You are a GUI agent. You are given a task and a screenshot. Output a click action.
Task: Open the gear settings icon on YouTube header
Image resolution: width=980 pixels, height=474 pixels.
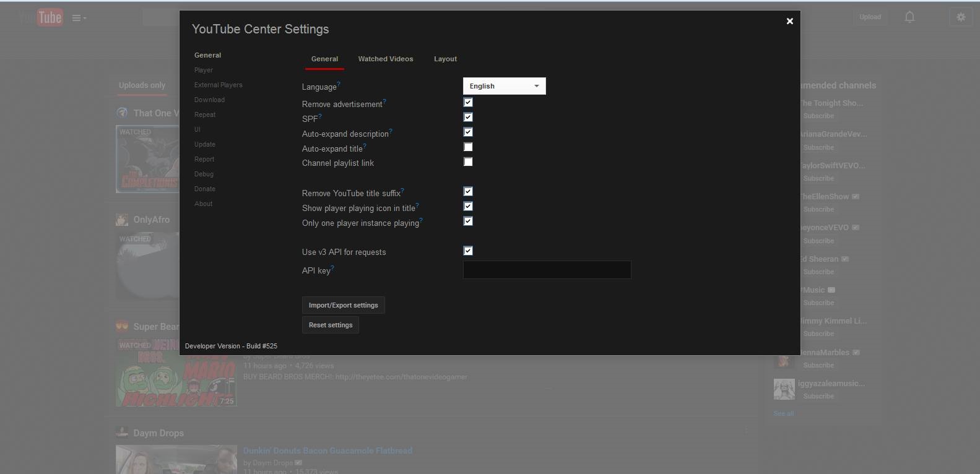click(961, 17)
